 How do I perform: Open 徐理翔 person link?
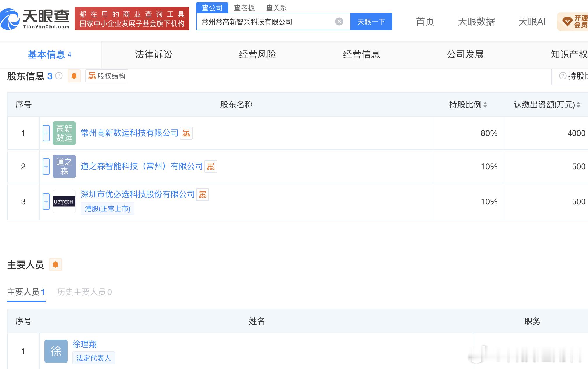(x=85, y=344)
